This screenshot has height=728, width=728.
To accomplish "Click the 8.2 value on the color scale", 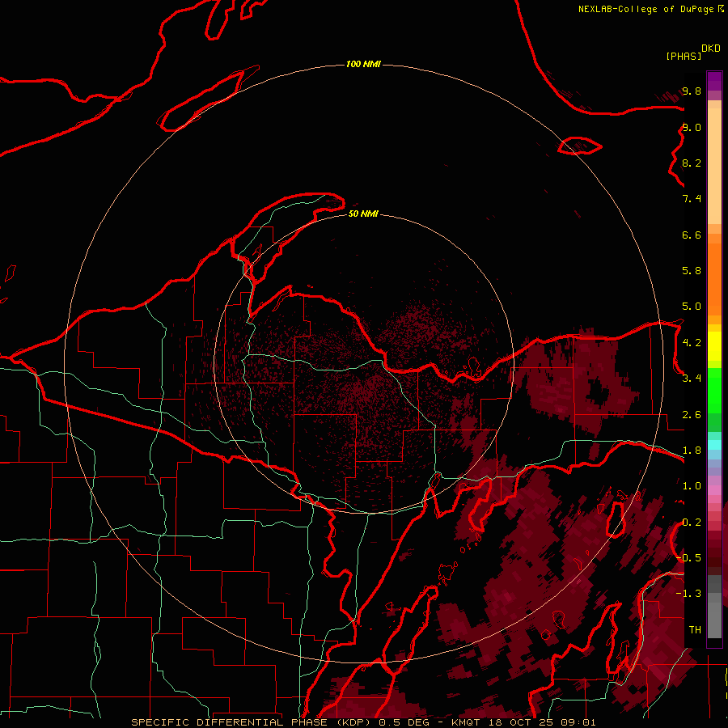I will coord(692,163).
